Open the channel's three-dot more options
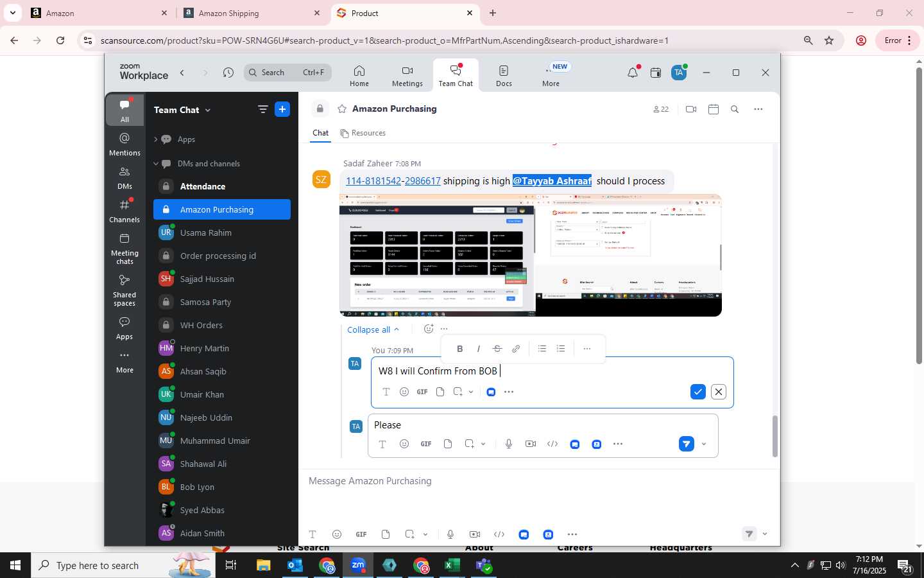 click(758, 109)
